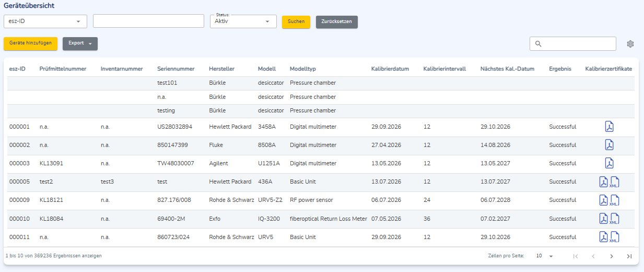This screenshot has height=272, width=644.
Task: Expand the Export dropdown button
Action: pyautogui.click(x=80, y=43)
